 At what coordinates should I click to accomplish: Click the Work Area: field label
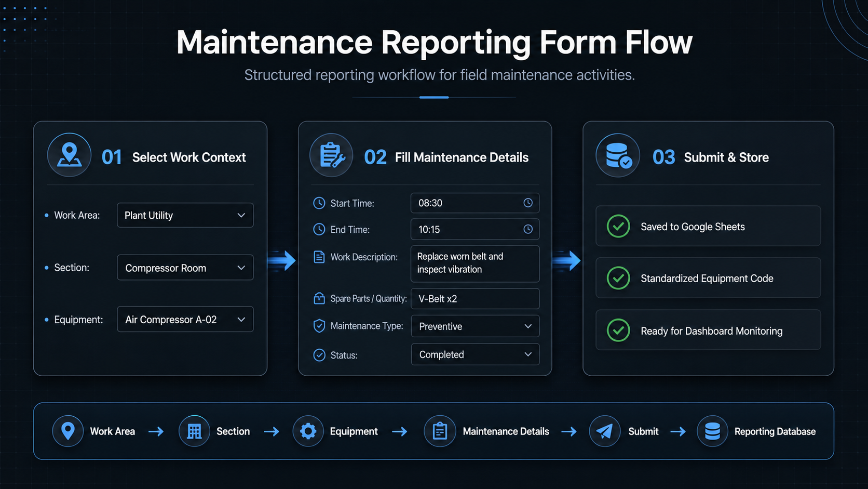point(77,215)
